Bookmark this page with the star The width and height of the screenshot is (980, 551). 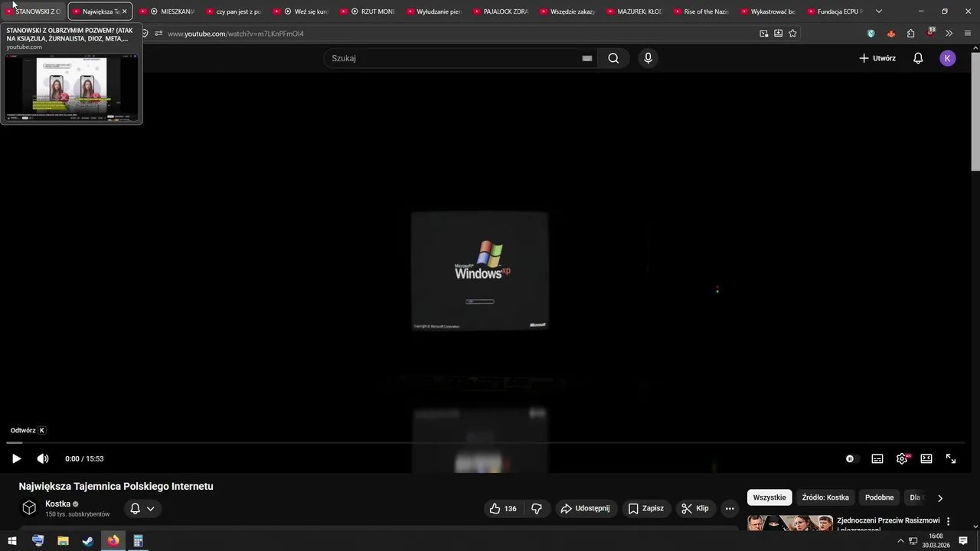click(x=792, y=34)
